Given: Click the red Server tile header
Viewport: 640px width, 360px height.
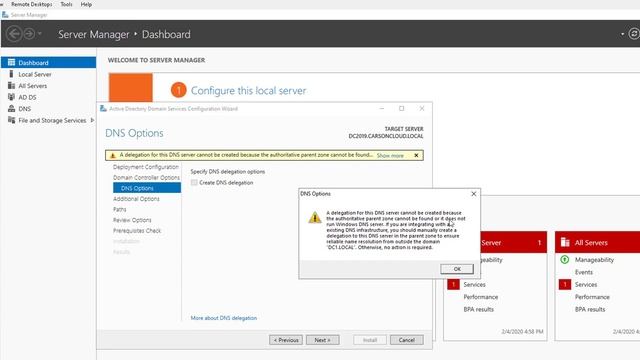Looking at the screenshot, I should point(513,242).
